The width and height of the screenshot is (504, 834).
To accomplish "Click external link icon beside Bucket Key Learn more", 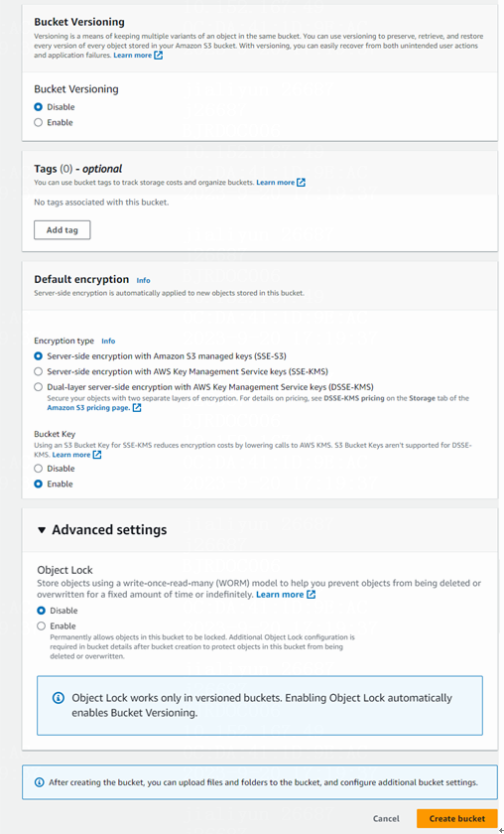I will click(x=97, y=455).
